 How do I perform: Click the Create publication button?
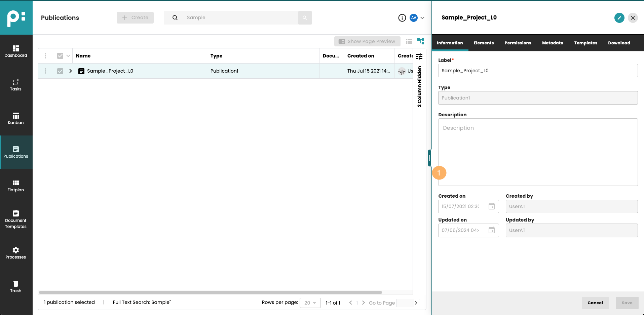click(x=135, y=18)
